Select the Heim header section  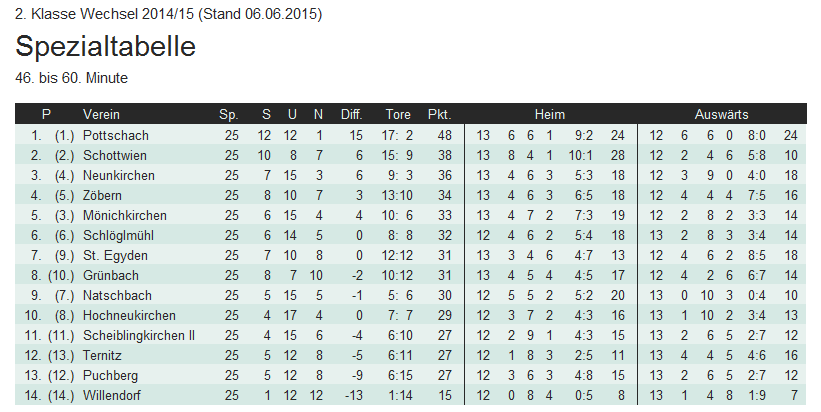[549, 114]
